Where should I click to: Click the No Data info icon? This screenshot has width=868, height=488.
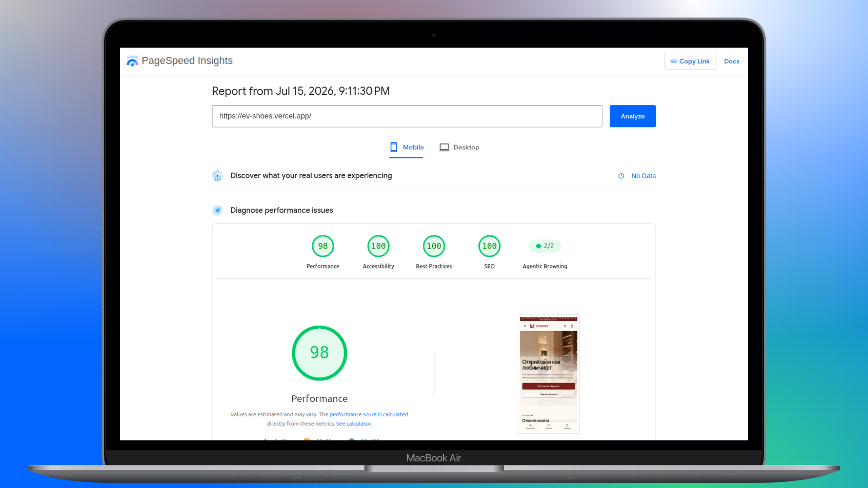click(621, 176)
